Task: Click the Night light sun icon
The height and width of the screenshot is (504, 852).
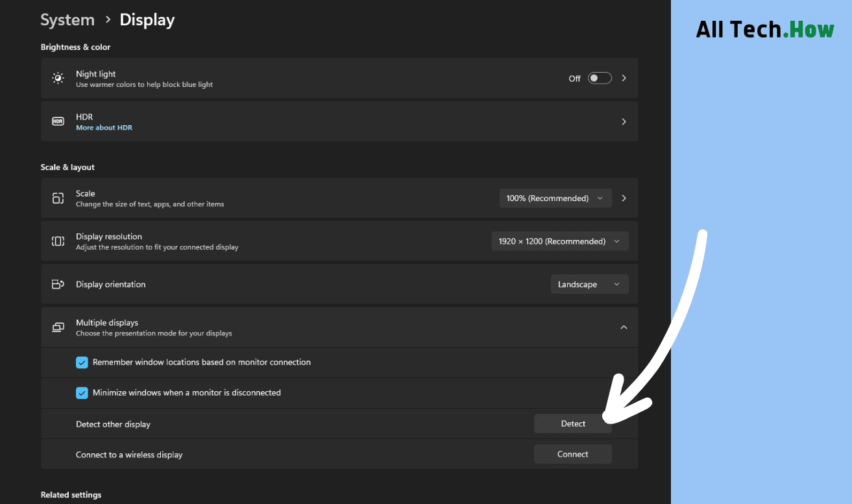Action: [58, 78]
